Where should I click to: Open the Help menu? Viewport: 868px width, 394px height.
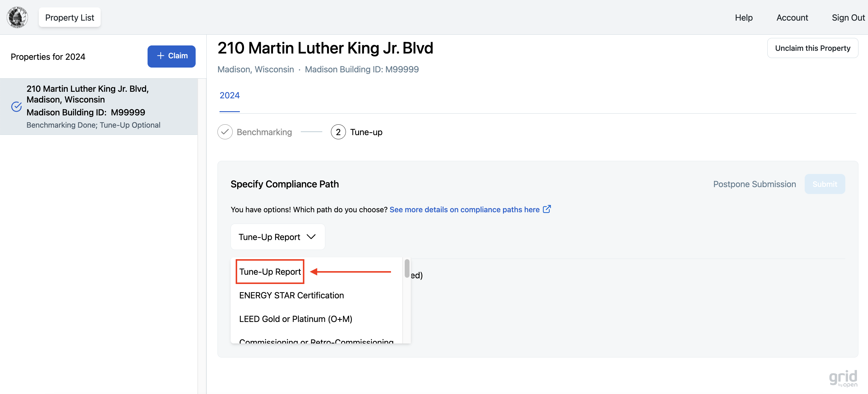pos(744,18)
